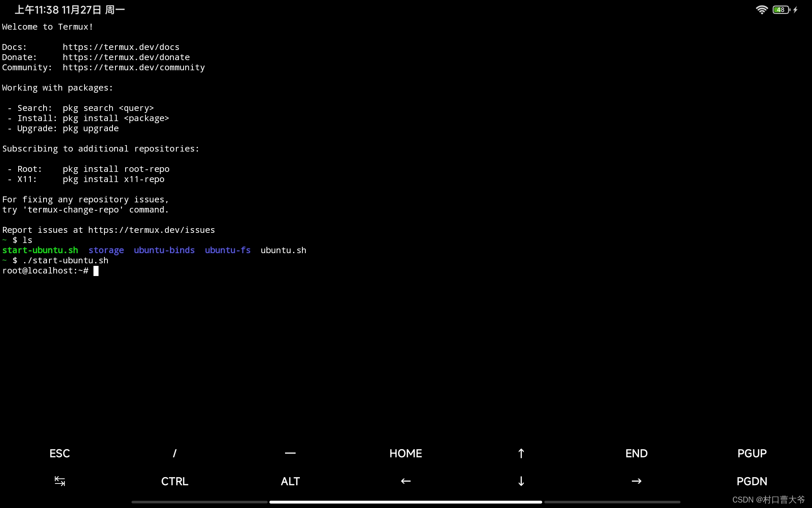Viewport: 812px width, 508px height.
Task: Select the start-ubuntu.sh filename
Action: [x=40, y=250]
